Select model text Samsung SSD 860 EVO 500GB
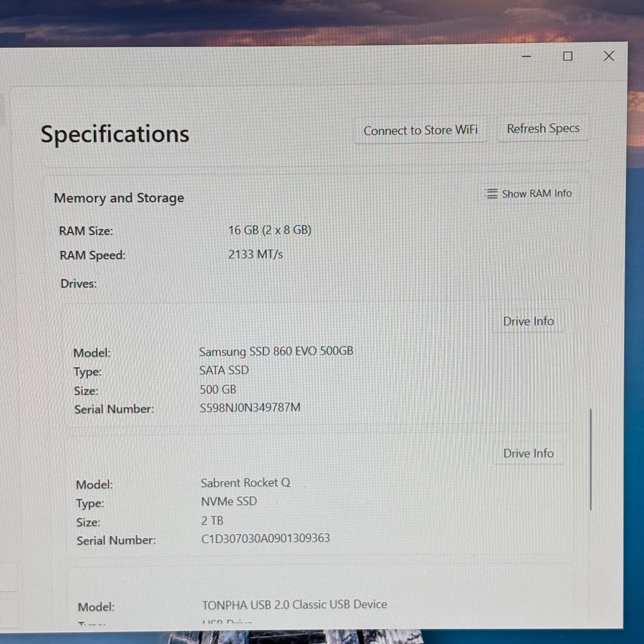644x644 pixels. tap(276, 351)
